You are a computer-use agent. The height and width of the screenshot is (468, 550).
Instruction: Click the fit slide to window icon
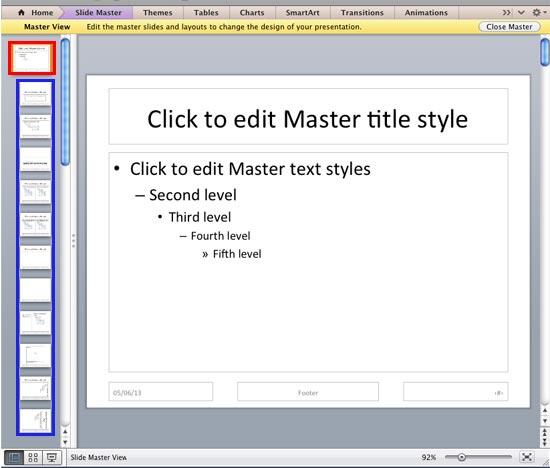526,457
